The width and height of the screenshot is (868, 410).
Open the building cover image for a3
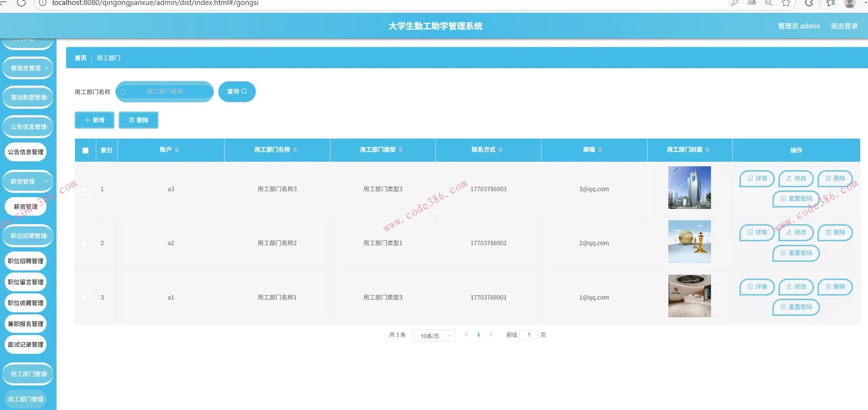pyautogui.click(x=689, y=188)
